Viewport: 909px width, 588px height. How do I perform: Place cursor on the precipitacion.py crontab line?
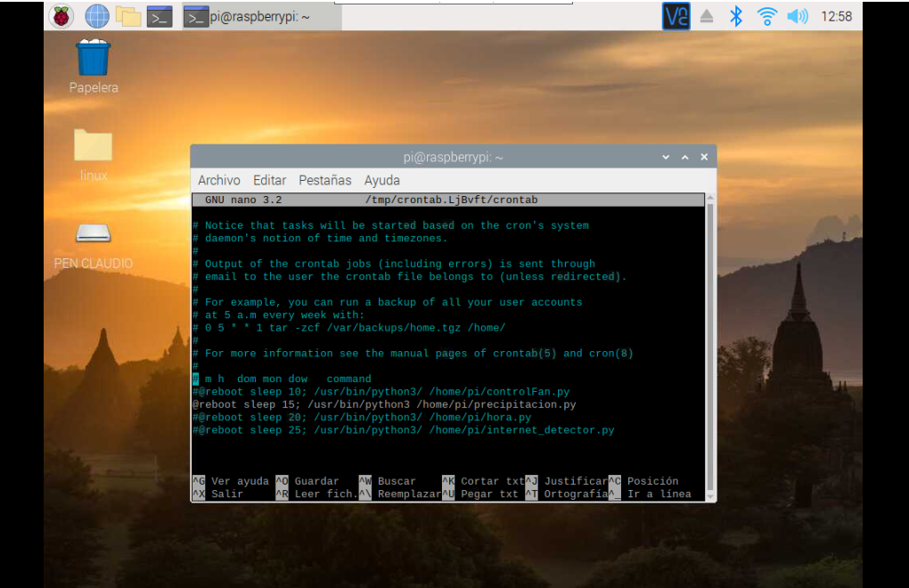click(383, 404)
